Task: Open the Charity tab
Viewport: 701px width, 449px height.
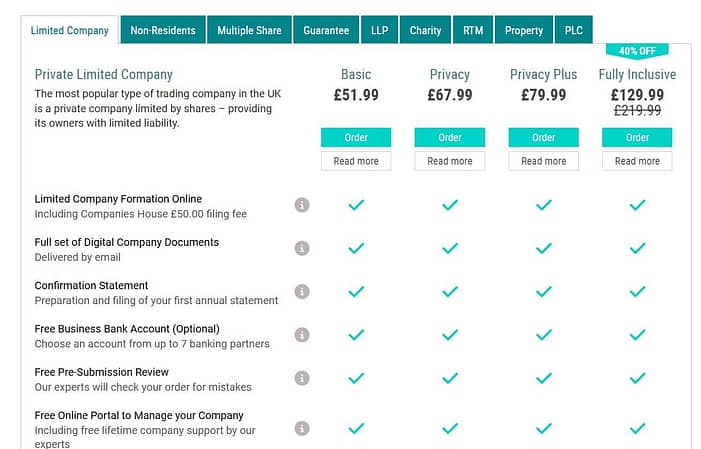Action: point(425,30)
